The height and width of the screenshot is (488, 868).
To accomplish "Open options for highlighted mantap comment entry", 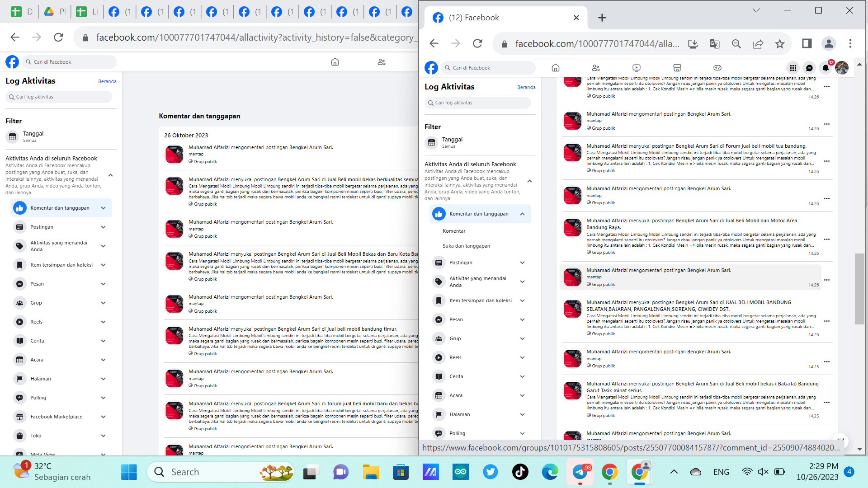I will coord(827,280).
